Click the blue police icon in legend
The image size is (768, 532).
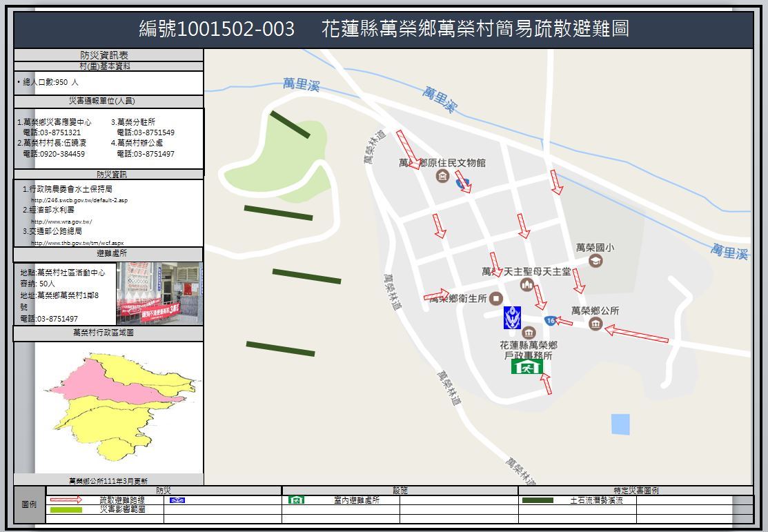coord(177,500)
